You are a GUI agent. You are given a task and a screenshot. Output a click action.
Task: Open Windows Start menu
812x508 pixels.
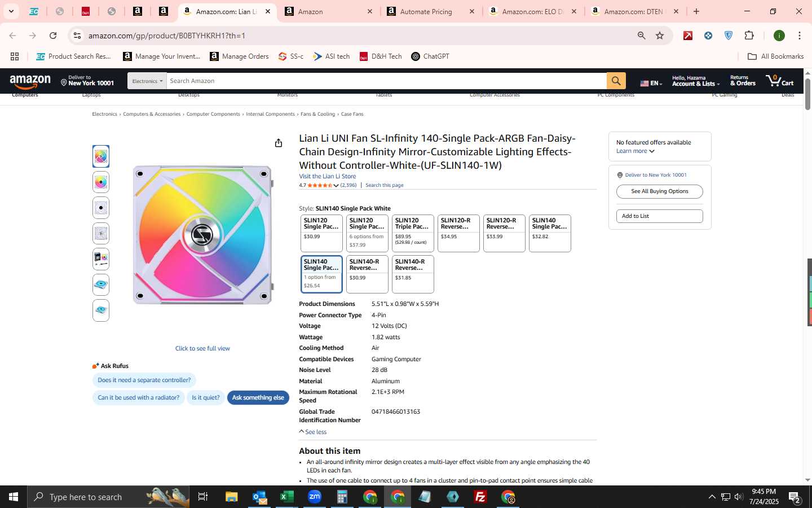[x=14, y=497]
